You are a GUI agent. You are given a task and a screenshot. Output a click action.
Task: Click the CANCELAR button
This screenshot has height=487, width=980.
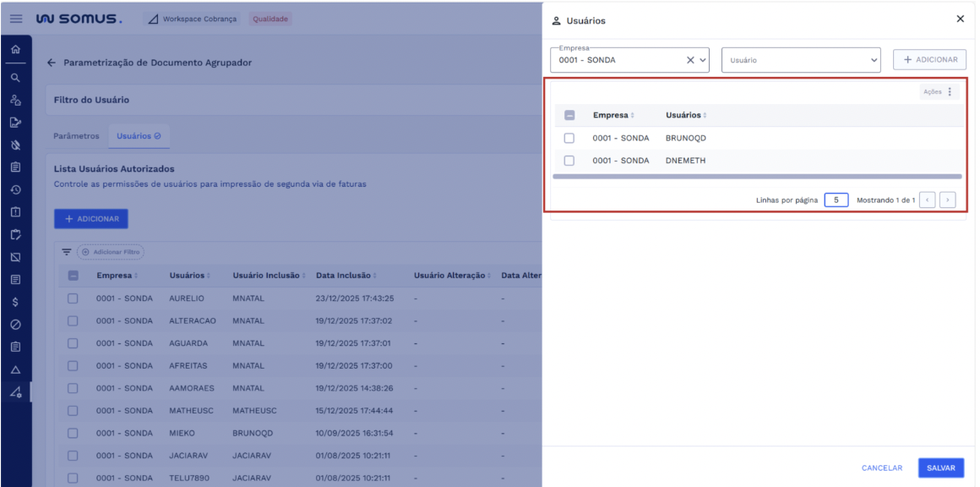click(x=882, y=468)
